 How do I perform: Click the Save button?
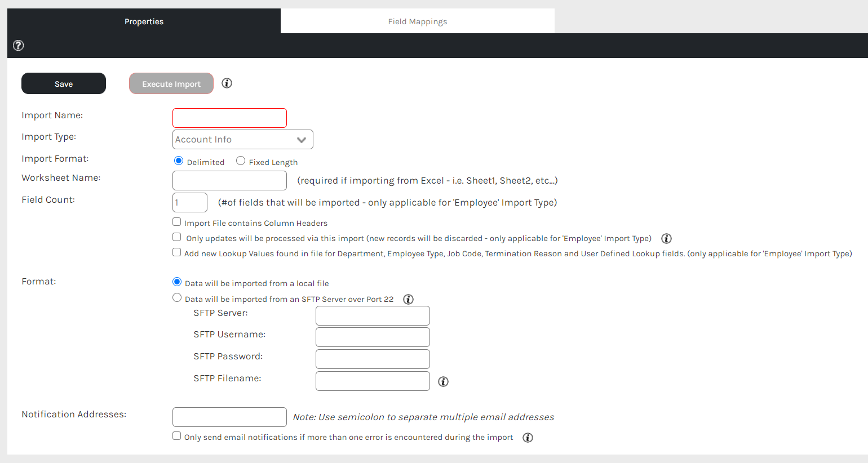(x=64, y=83)
